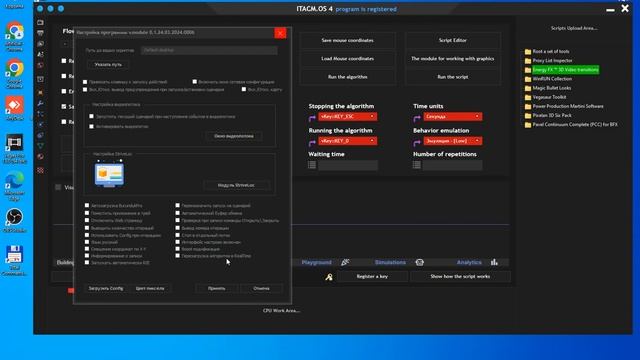Click the purple arrow beside Stopping the algorithm
Image resolution: width=640 pixels, height=360 pixels.
click(x=312, y=118)
